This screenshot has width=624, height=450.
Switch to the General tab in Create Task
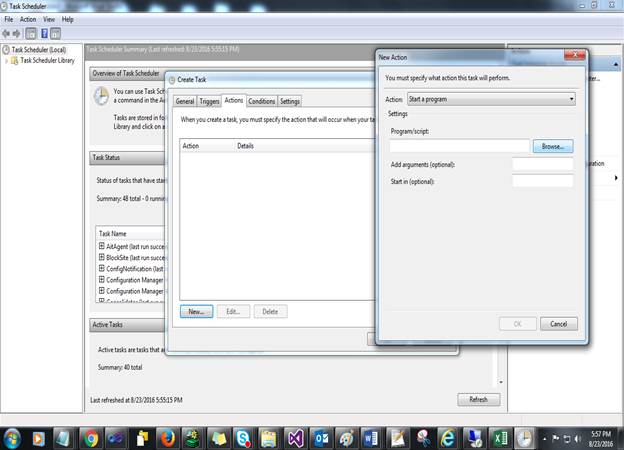(x=185, y=101)
